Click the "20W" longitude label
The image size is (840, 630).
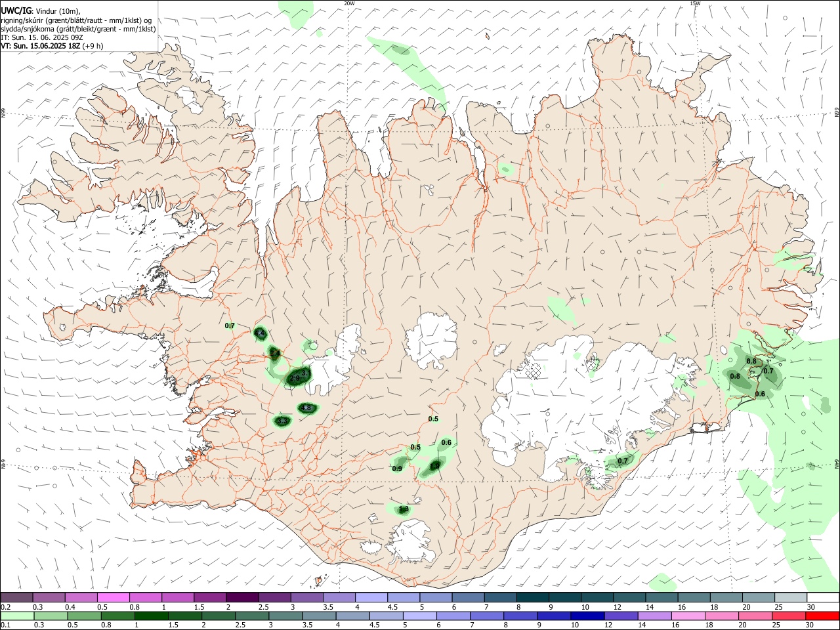click(x=349, y=3)
